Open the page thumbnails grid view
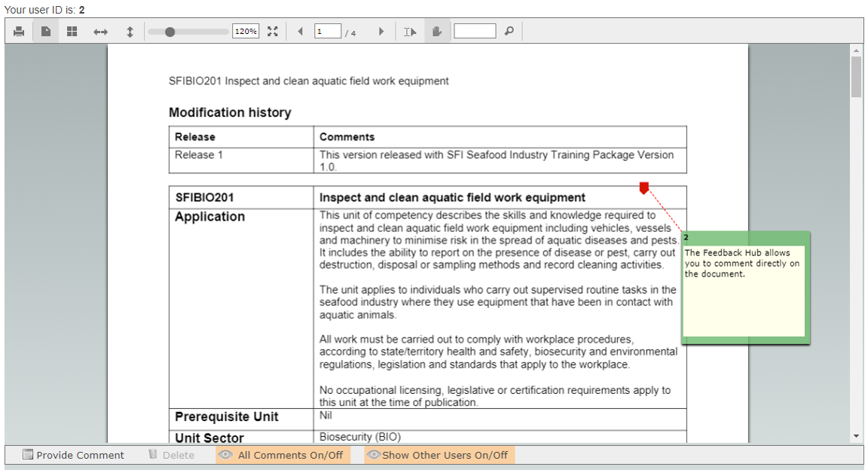Viewport: 868px width, 473px height. (x=72, y=32)
